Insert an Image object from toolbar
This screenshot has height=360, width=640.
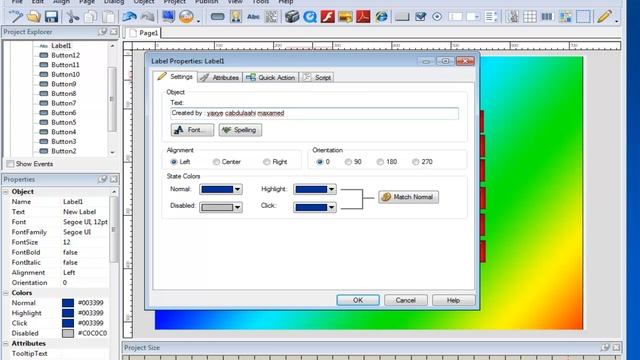click(x=236, y=17)
